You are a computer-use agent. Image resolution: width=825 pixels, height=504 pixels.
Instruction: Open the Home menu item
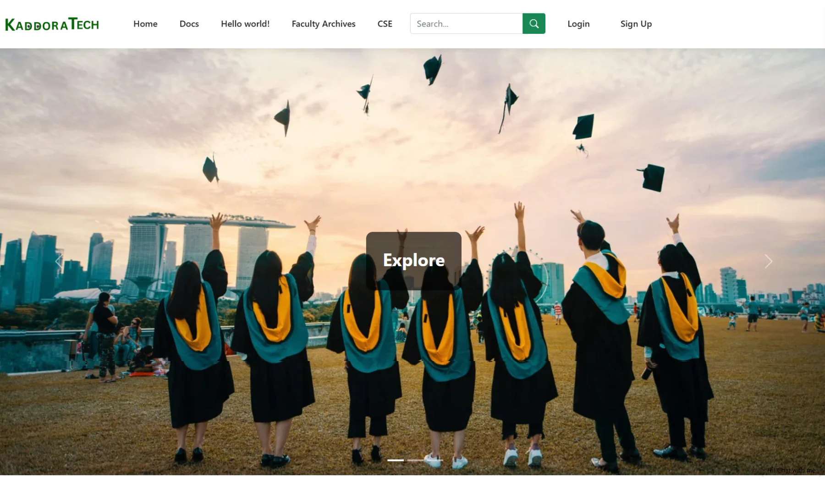[145, 24]
